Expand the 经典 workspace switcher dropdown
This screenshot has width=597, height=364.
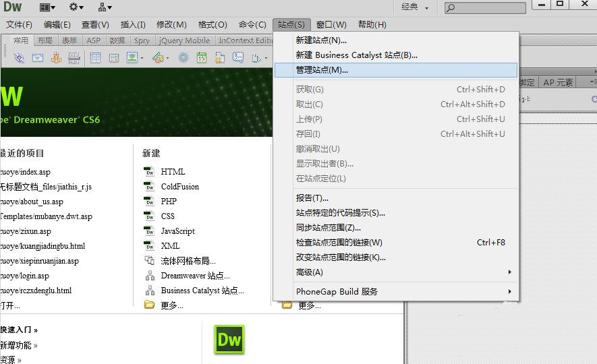(415, 7)
